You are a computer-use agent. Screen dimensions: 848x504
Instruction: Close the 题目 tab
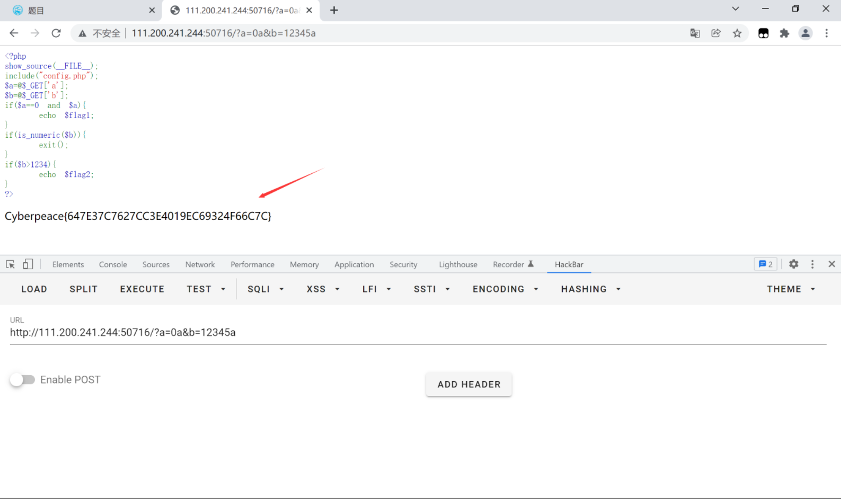pyautogui.click(x=152, y=10)
